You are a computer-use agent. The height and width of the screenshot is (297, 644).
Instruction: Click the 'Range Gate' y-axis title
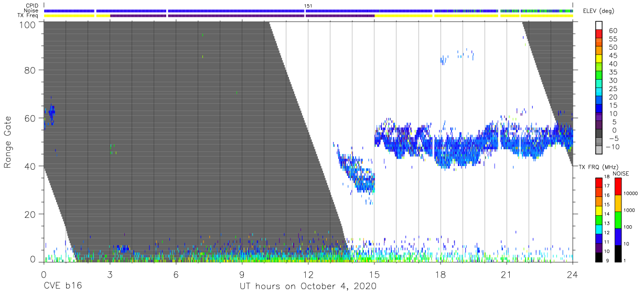click(8, 142)
